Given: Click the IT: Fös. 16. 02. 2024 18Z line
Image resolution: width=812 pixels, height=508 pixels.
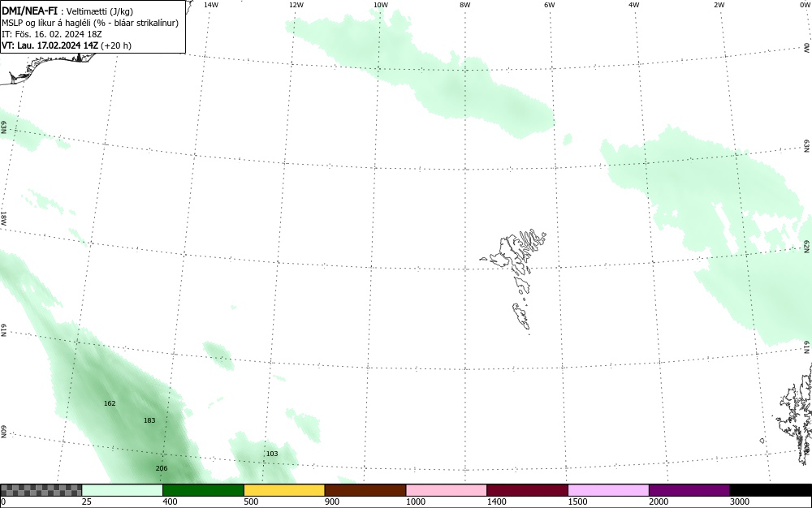Looking at the screenshot, I should (x=52, y=34).
